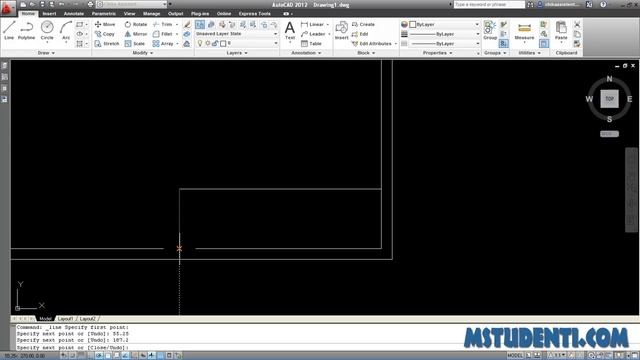Click N on ViewCube compass
Image resolution: width=640 pixels, height=360 pixels.
click(609, 79)
